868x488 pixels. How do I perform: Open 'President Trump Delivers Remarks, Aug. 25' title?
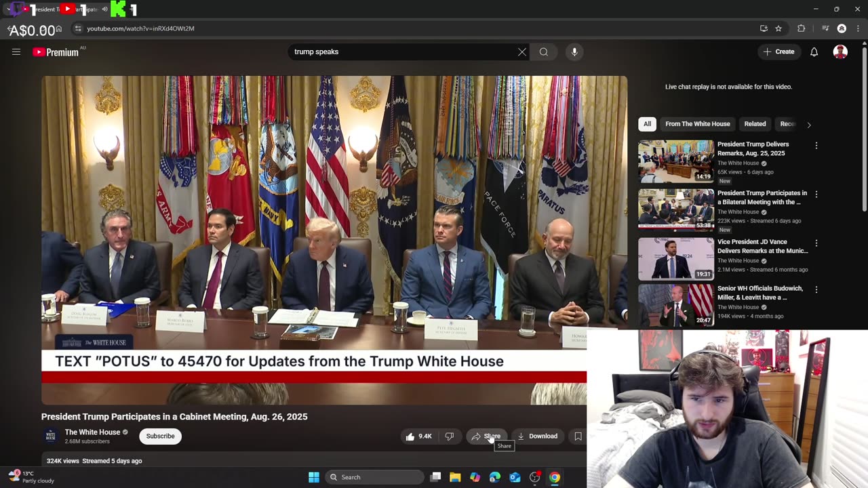[753, 148]
